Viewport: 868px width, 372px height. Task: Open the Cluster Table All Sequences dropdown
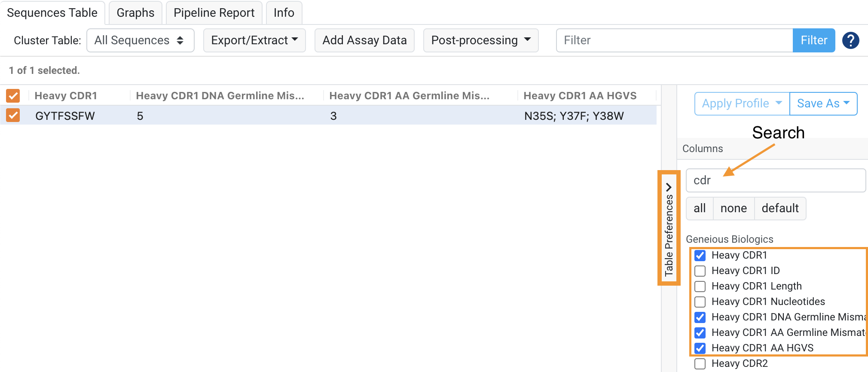click(x=140, y=40)
